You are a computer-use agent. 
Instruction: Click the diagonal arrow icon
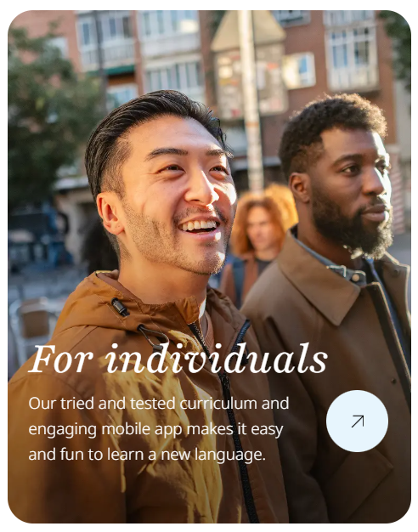(x=358, y=421)
